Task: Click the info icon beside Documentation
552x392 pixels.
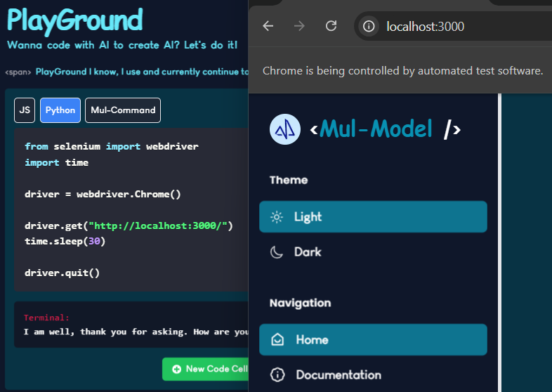Action: pyautogui.click(x=277, y=374)
